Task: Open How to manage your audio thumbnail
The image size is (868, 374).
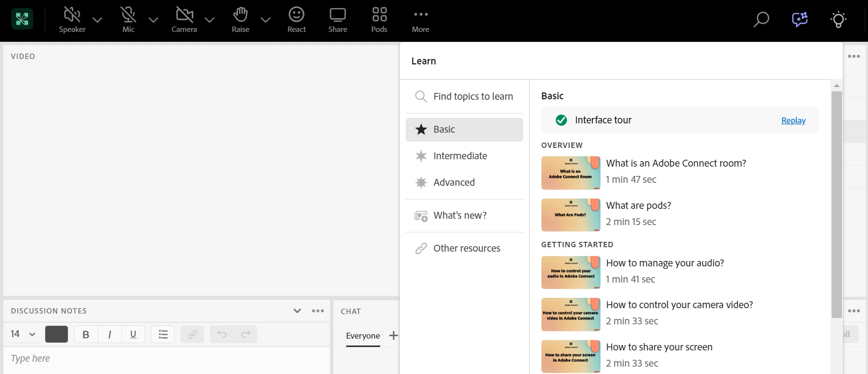Action: pyautogui.click(x=571, y=272)
